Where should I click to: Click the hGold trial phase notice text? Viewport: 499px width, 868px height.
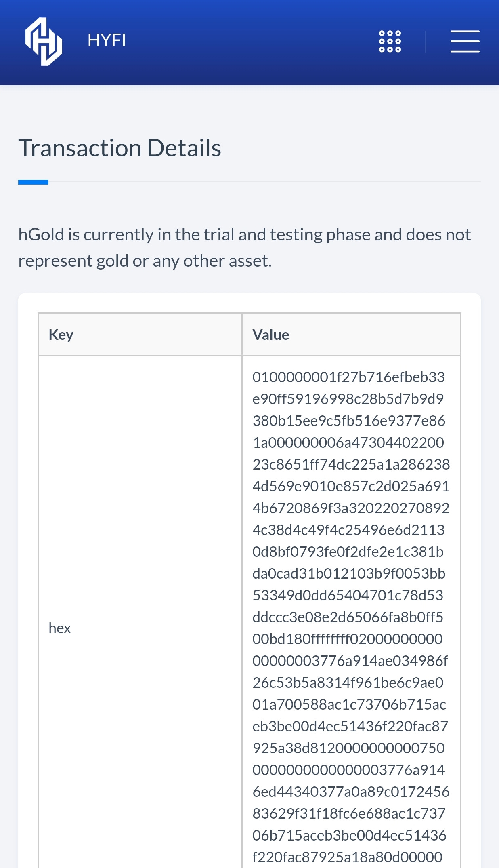point(245,248)
